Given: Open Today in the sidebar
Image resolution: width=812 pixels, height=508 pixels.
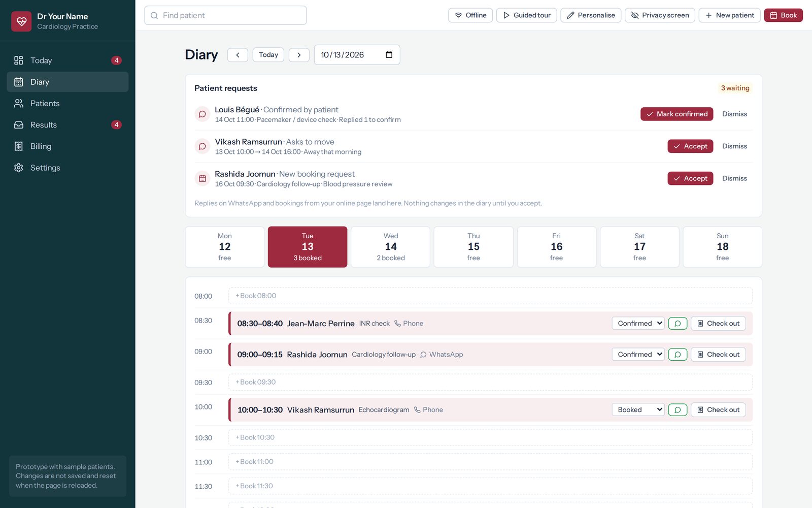Looking at the screenshot, I should click(x=67, y=60).
